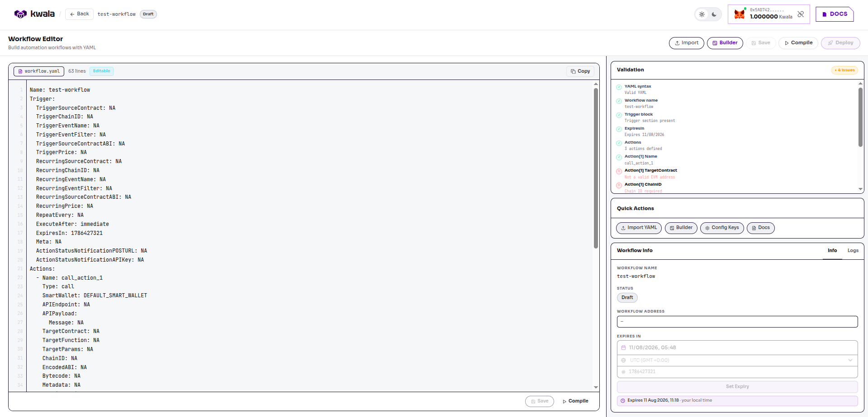The image size is (868, 417).
Task: Click the Deploy button
Action: (x=840, y=43)
